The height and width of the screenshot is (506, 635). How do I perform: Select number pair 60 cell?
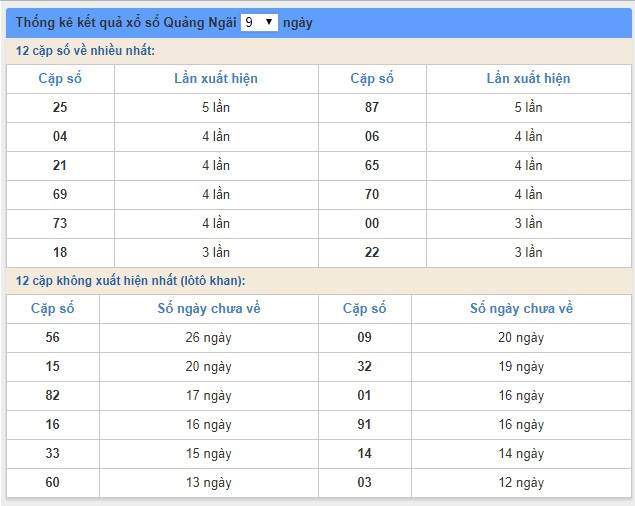(52, 483)
